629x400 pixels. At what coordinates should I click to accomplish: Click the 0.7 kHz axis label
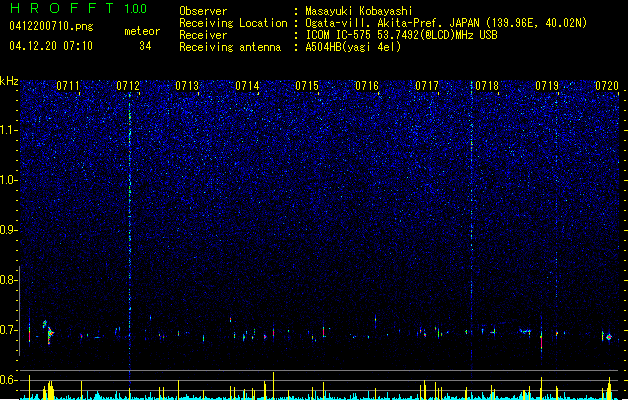8,330
